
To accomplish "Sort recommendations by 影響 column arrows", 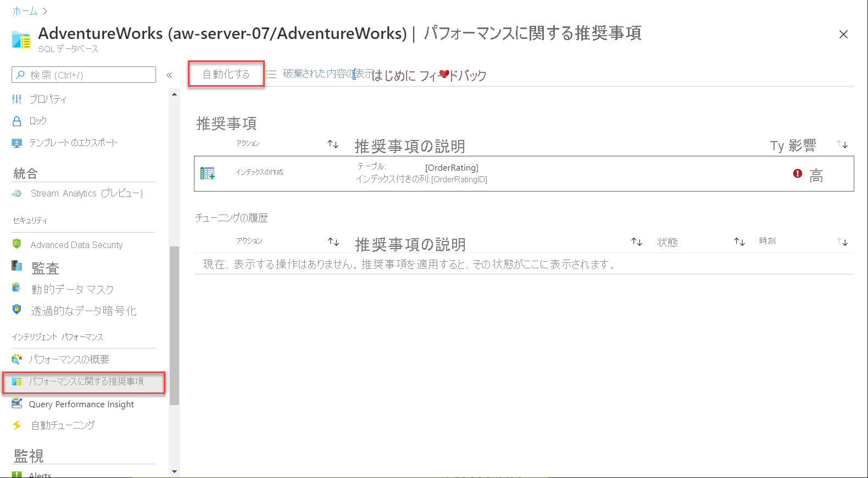I will pyautogui.click(x=842, y=144).
